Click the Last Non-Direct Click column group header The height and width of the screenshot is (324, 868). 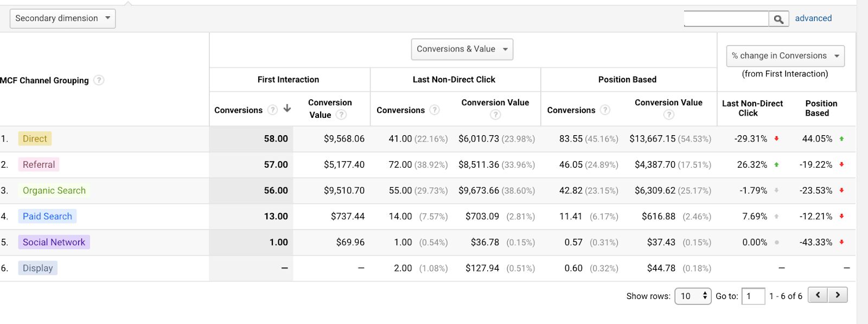(454, 79)
